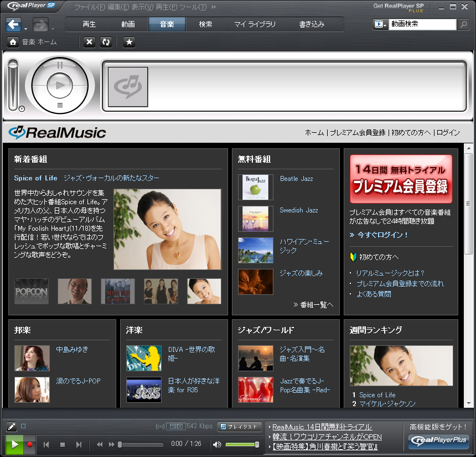
Task: Click the signal strength icon near 542 Kbps
Action: [x=160, y=427]
